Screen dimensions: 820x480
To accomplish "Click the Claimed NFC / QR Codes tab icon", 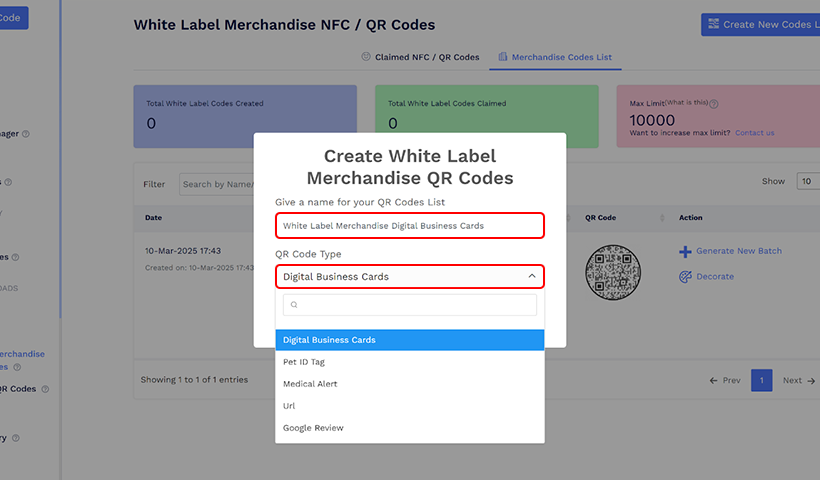I will [x=366, y=57].
